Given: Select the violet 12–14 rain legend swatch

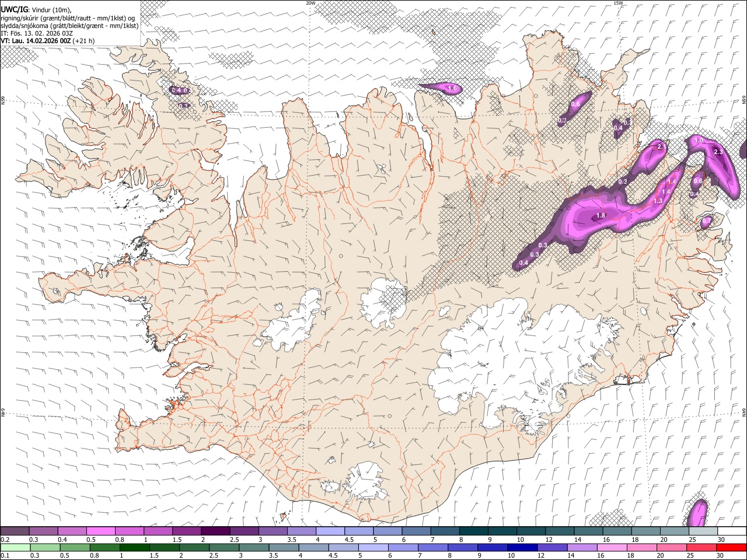Looking at the screenshot, I should click(552, 547).
